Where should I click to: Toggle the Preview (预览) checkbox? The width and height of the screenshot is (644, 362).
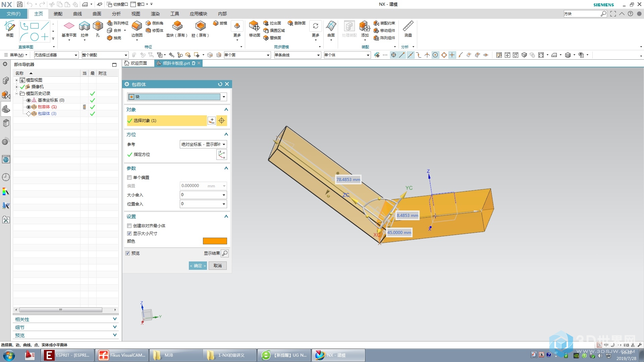coord(127,253)
